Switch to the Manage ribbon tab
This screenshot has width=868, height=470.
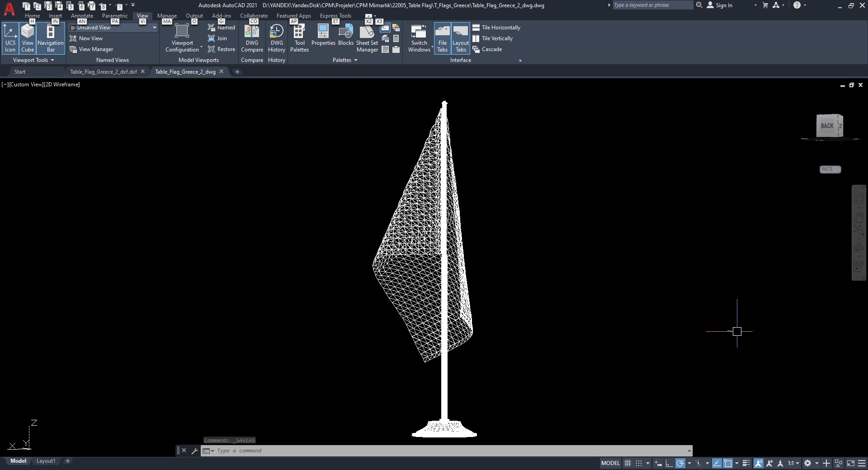click(167, 16)
